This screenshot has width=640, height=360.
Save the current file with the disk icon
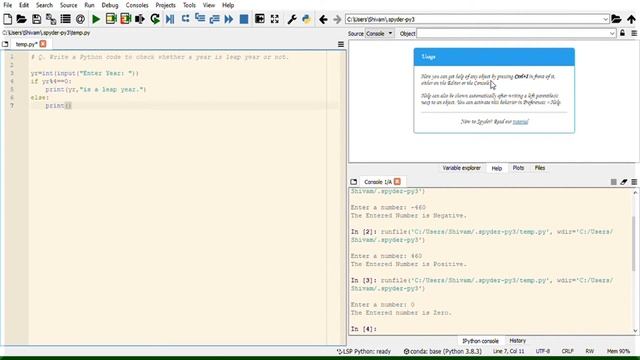pos(36,19)
